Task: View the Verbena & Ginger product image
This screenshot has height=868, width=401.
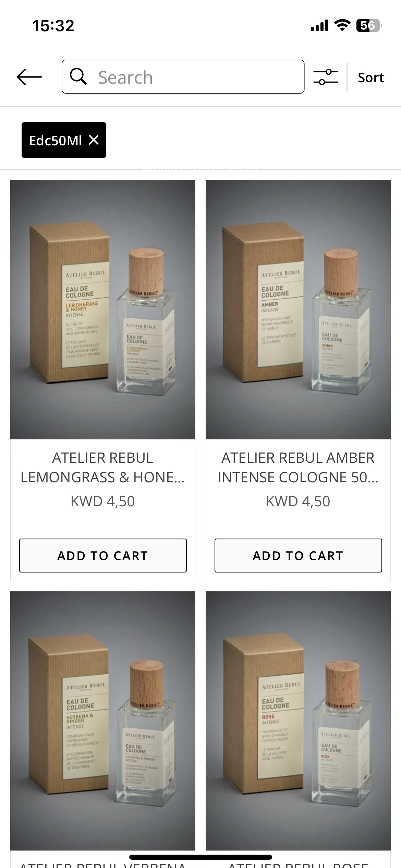Action: (103, 721)
